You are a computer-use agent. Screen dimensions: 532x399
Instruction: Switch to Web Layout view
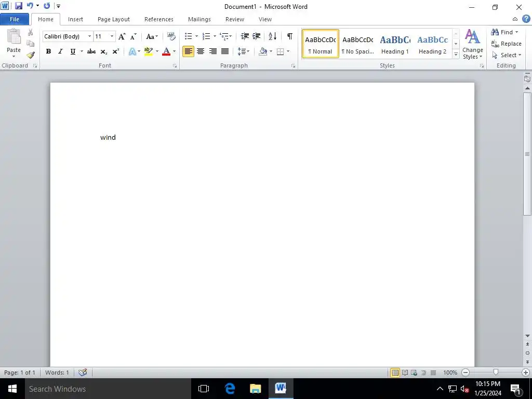(414, 373)
